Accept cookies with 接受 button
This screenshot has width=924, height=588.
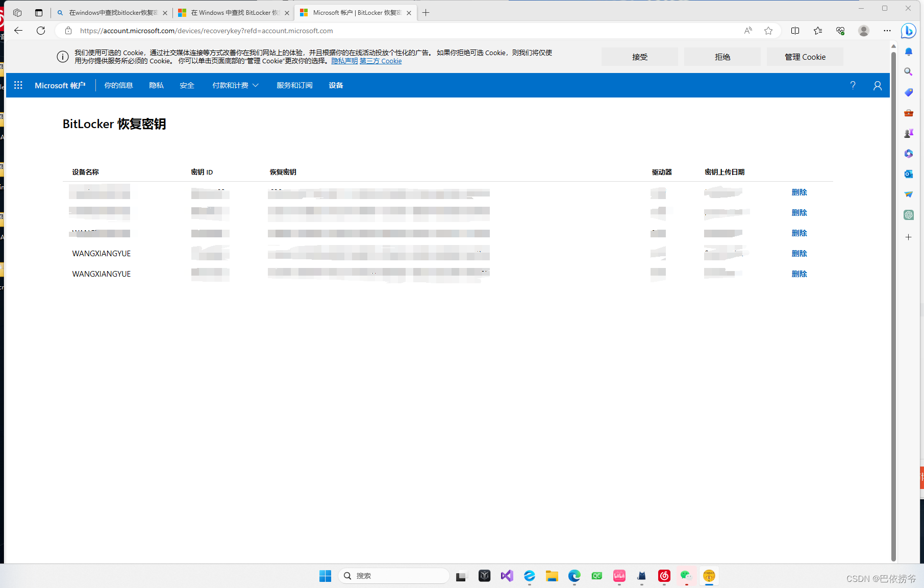640,57
